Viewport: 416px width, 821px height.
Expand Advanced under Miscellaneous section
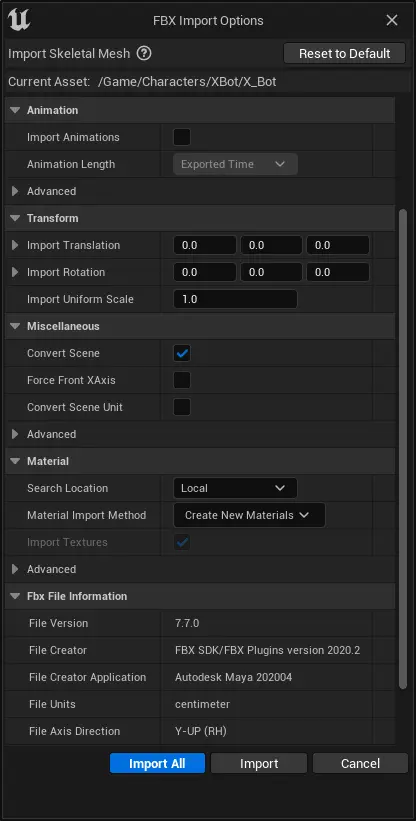pyautogui.click(x=15, y=434)
